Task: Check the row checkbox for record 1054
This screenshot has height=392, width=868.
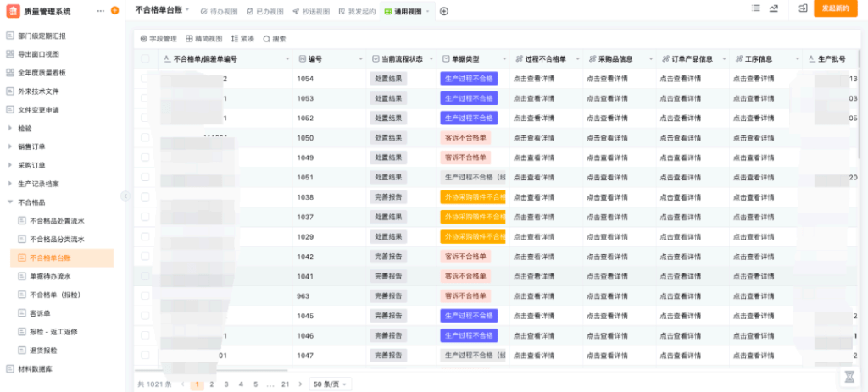Action: pyautogui.click(x=145, y=78)
